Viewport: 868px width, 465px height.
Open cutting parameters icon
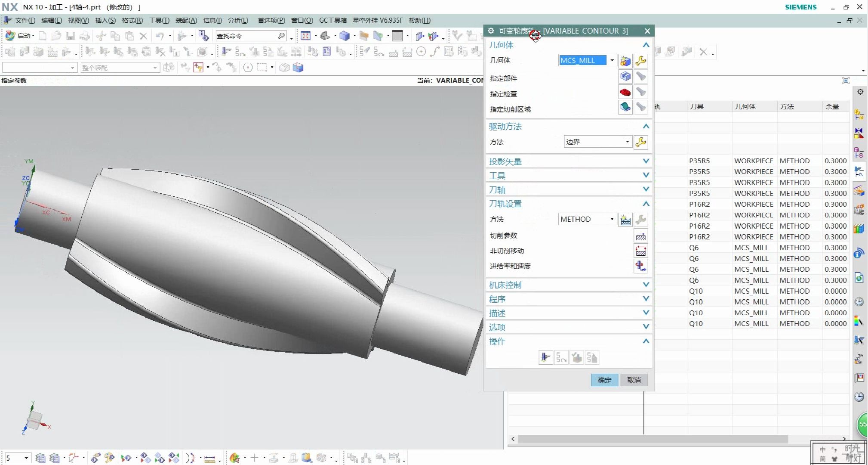pos(640,236)
